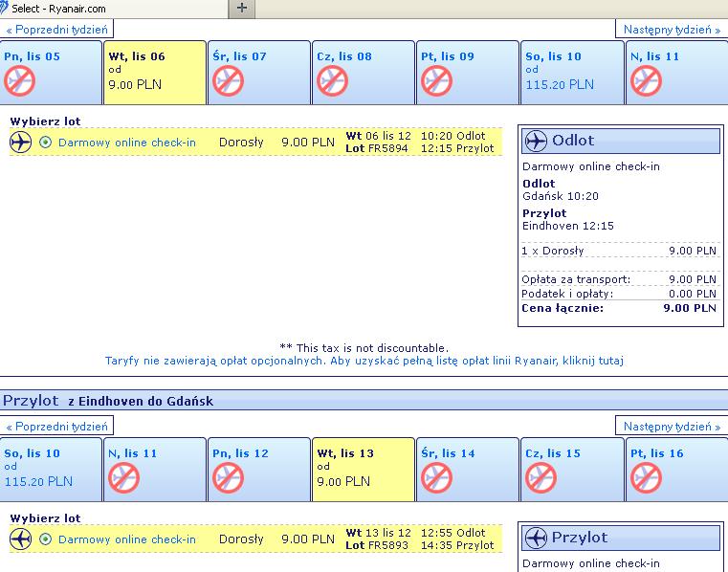Select departure date Cz, lis 08

pyautogui.click(x=364, y=73)
